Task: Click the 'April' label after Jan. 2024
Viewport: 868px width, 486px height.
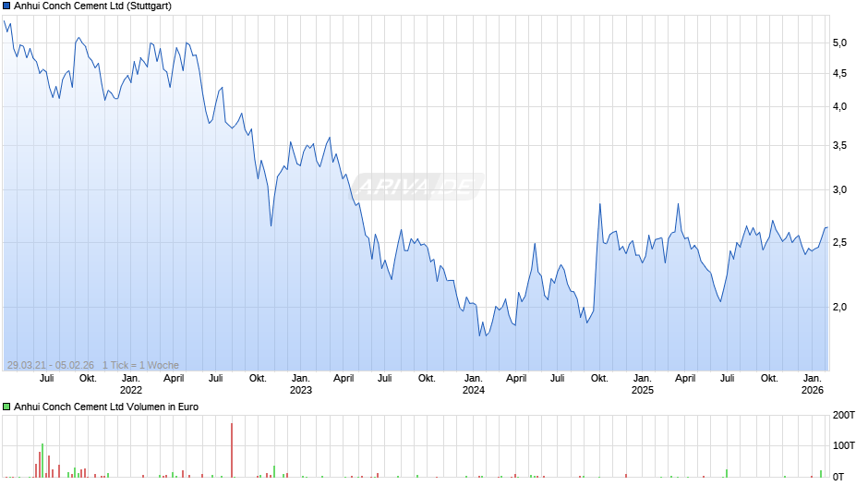Action: tap(516, 379)
